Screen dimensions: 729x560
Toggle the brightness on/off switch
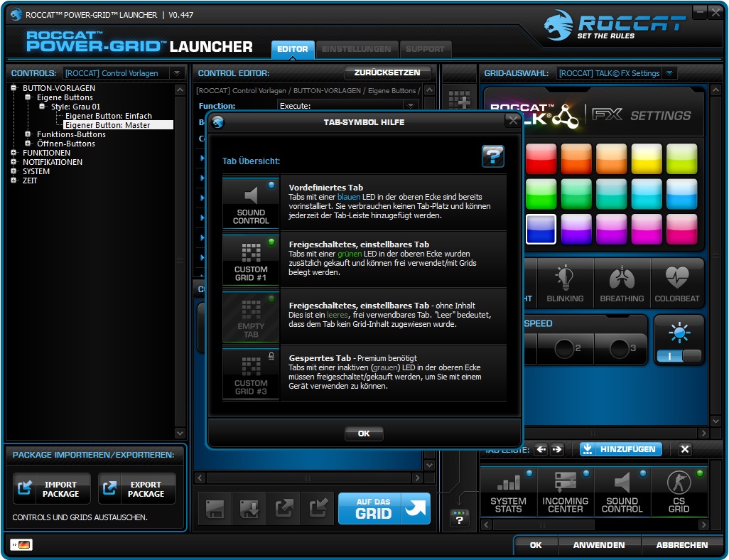[679, 356]
